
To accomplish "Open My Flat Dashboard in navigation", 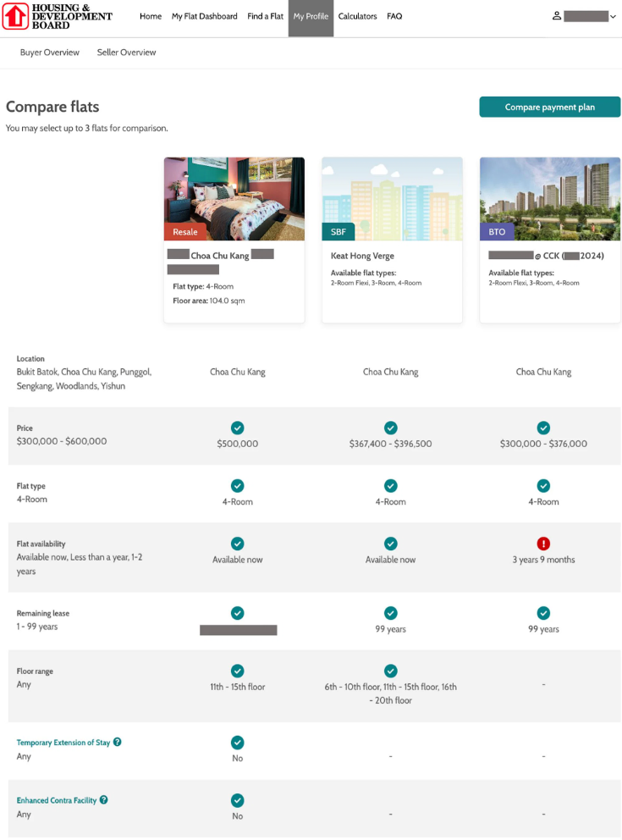I will click(204, 16).
